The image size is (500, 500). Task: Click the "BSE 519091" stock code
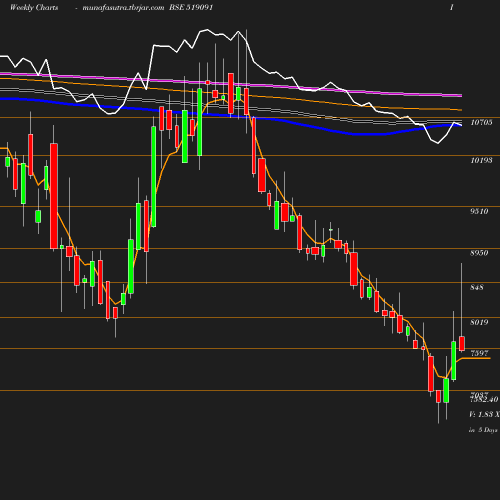click(x=191, y=7)
